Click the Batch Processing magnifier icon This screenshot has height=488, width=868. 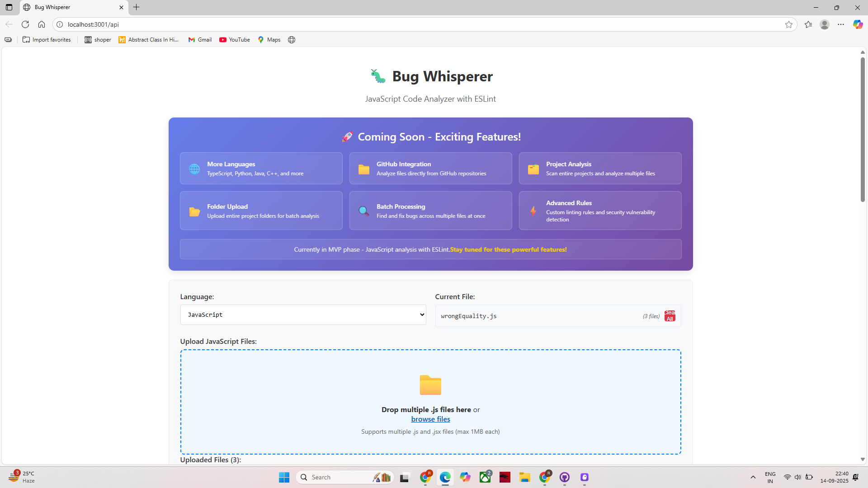pos(363,211)
